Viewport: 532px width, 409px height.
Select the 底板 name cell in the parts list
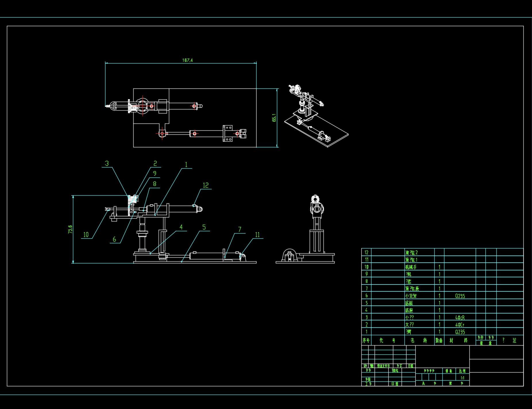pyautogui.click(x=419, y=303)
